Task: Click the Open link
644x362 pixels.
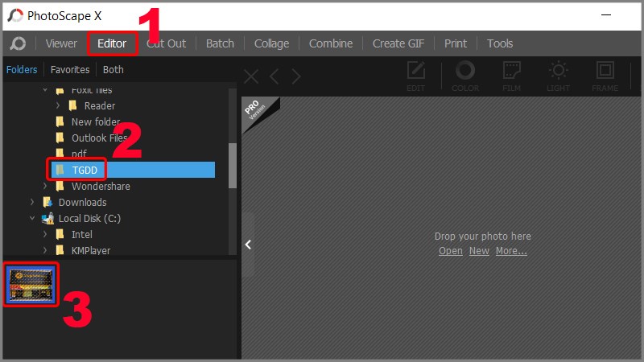Action: click(x=451, y=251)
